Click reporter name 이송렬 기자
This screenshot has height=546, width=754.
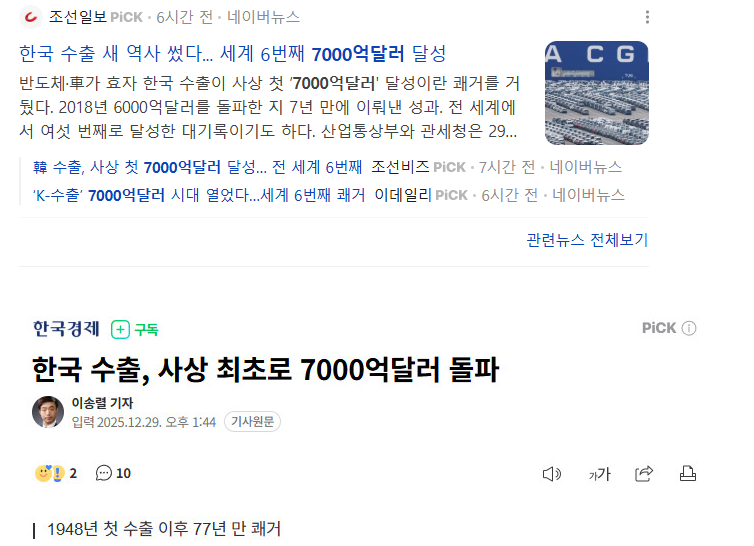click(x=102, y=403)
